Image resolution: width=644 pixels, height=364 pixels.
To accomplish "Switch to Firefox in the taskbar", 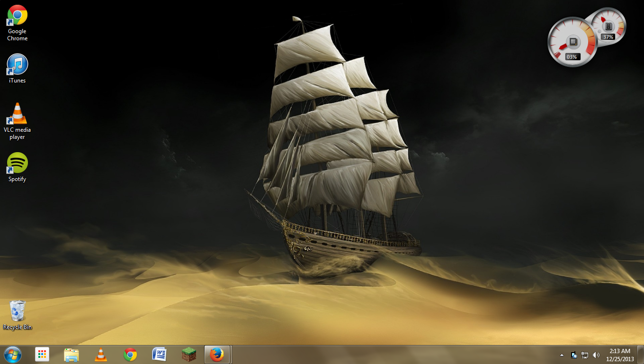I will tap(217, 355).
